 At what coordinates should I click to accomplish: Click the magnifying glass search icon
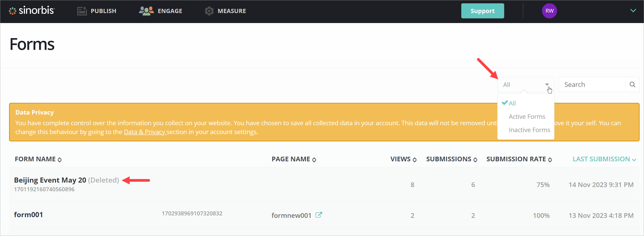(x=632, y=85)
